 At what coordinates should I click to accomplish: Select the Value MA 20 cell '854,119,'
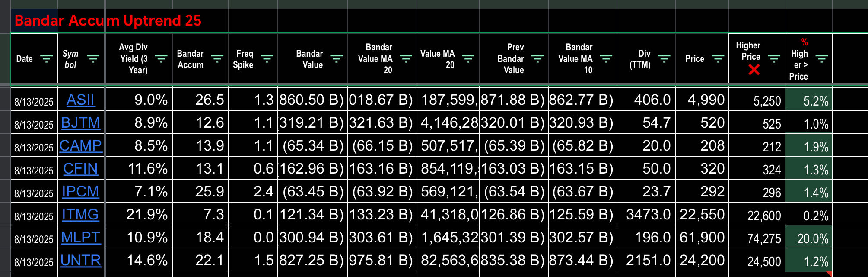pyautogui.click(x=448, y=169)
